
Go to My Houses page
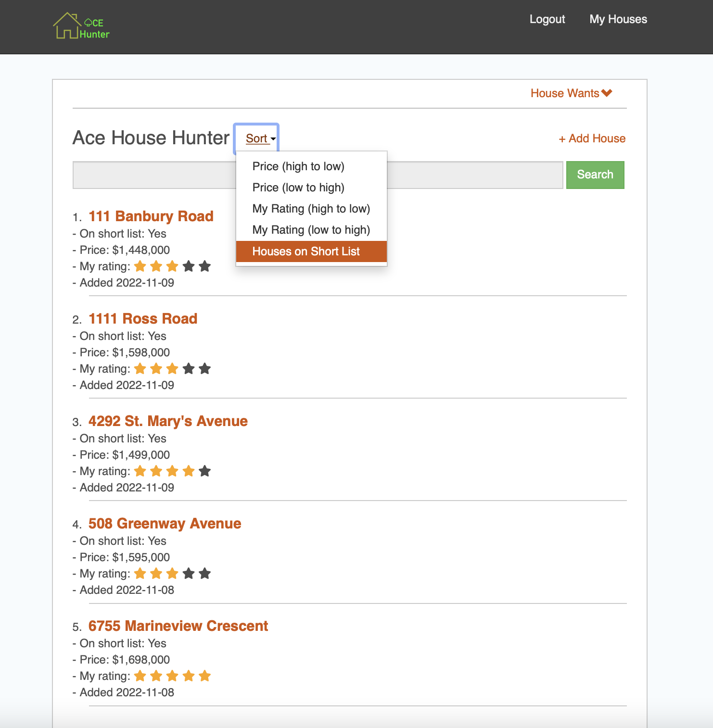(x=618, y=19)
